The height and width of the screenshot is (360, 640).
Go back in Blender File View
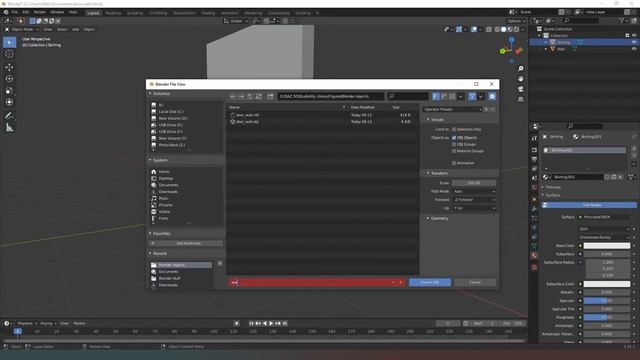(233, 96)
